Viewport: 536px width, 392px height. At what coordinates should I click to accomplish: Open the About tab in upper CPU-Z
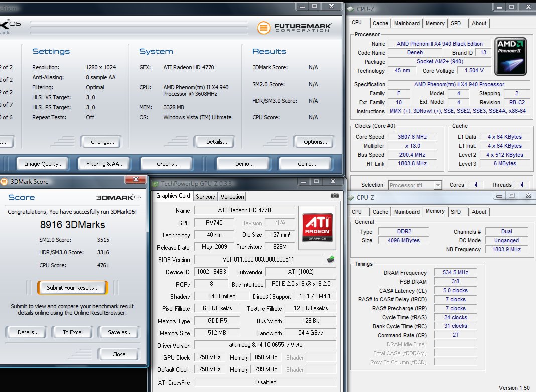tap(479, 23)
